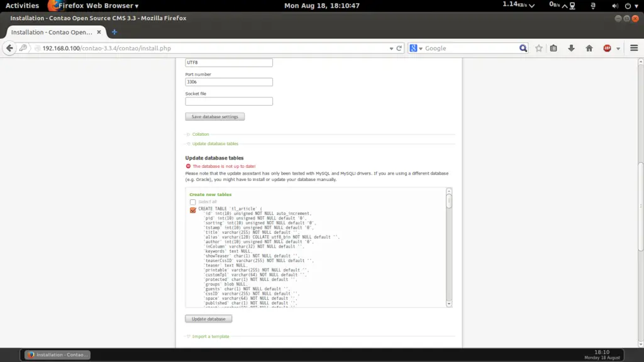
Task: Open a new tab with the plus icon
Action: [114, 32]
